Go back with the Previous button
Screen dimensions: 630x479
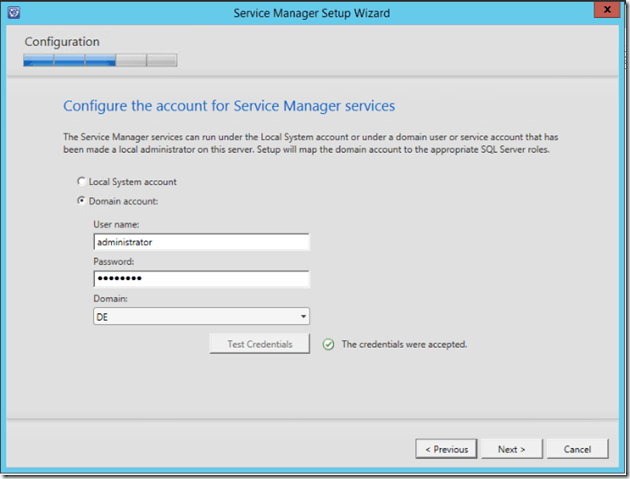pyautogui.click(x=446, y=449)
